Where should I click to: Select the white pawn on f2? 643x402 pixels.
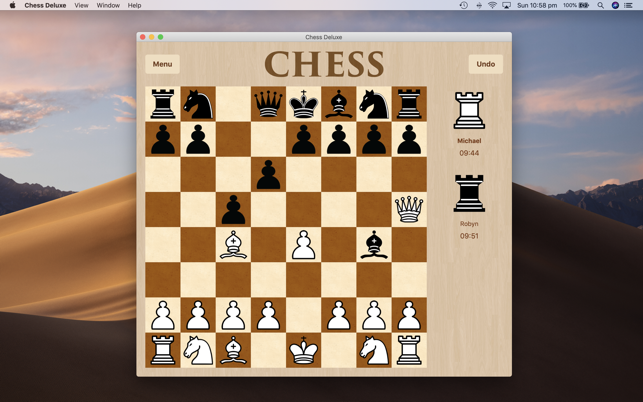339,315
